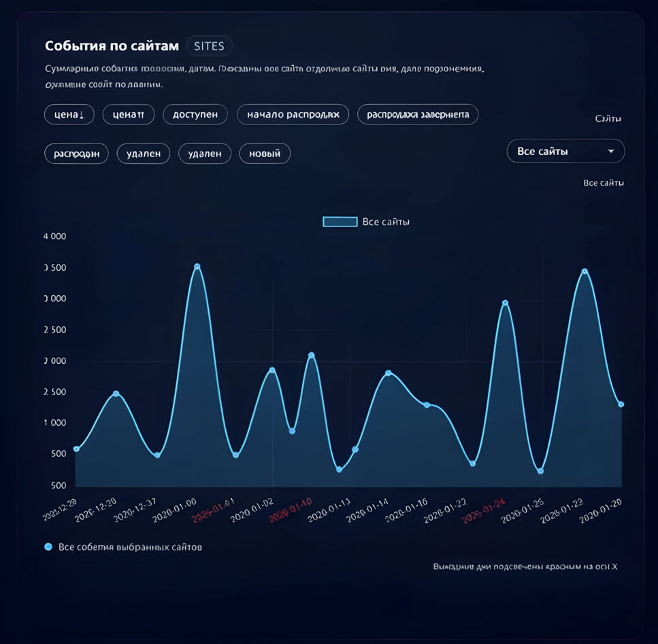Click the blue dot before "Все события выбранных сайтов"
Viewport: 658px width, 644px height.
click(x=48, y=547)
